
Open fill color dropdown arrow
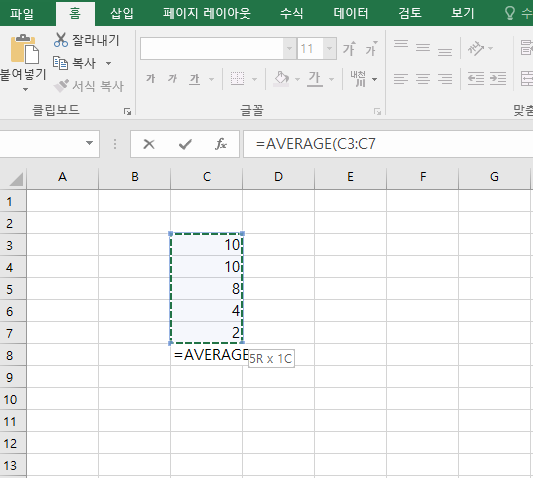(x=297, y=80)
